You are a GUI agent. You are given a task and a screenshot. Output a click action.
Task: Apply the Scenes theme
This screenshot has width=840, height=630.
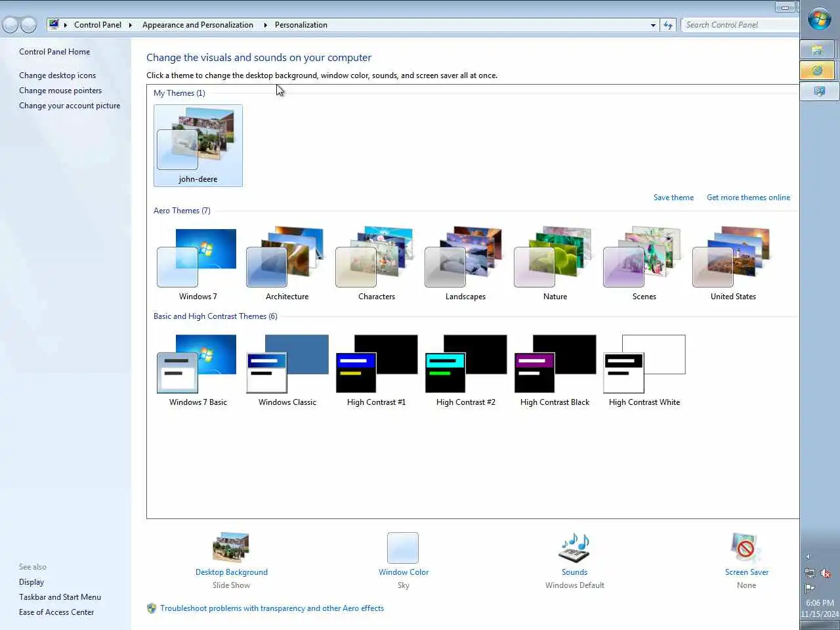[644, 264]
